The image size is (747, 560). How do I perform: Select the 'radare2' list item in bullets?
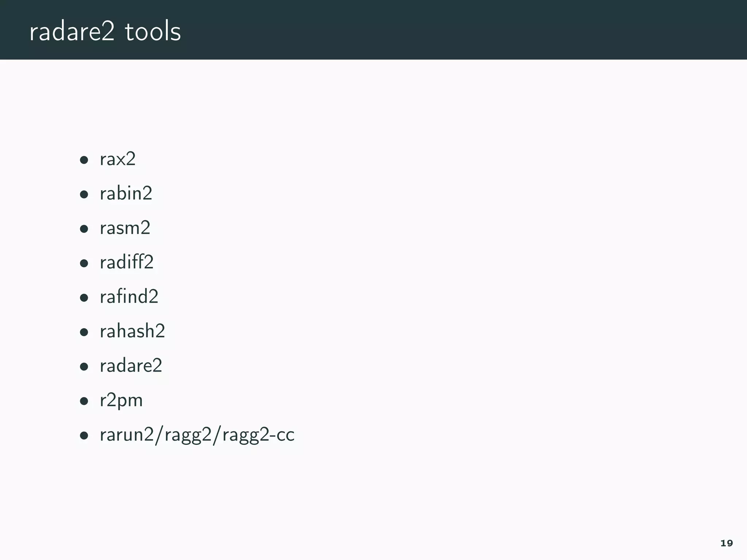pyautogui.click(x=131, y=365)
